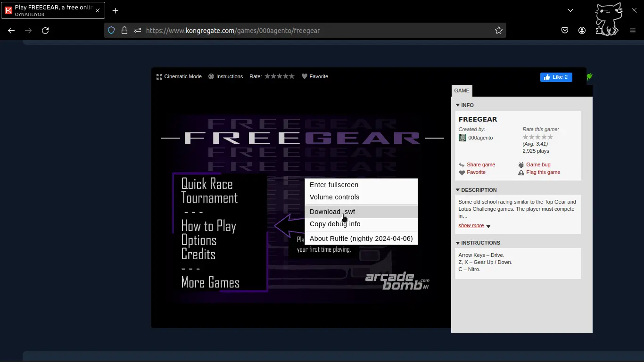Click the Flag this game link
The width and height of the screenshot is (644, 362).
point(543,173)
